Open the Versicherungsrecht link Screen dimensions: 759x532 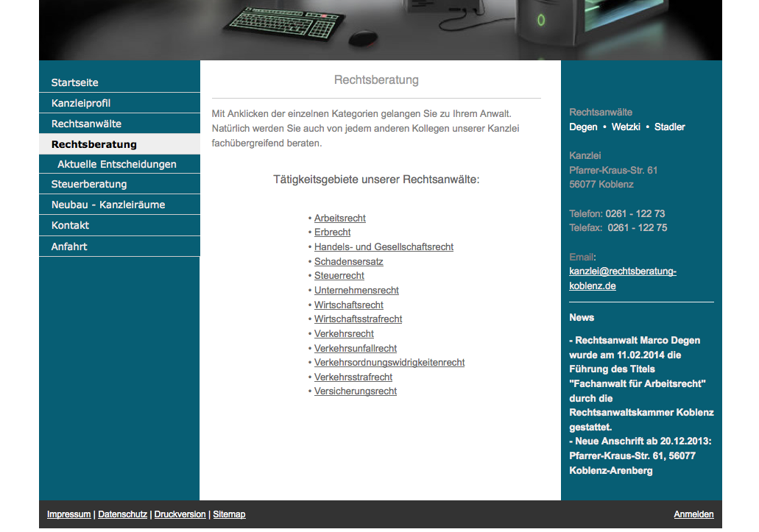(356, 391)
